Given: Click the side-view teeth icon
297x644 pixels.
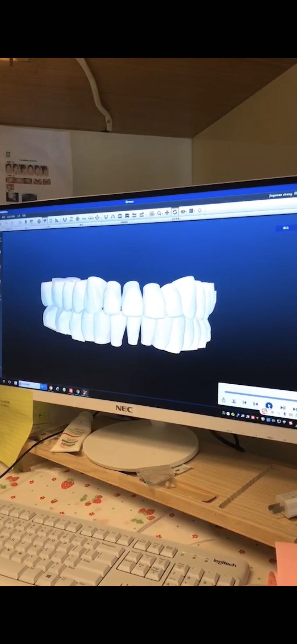Looking at the screenshot, I should tap(134, 215).
